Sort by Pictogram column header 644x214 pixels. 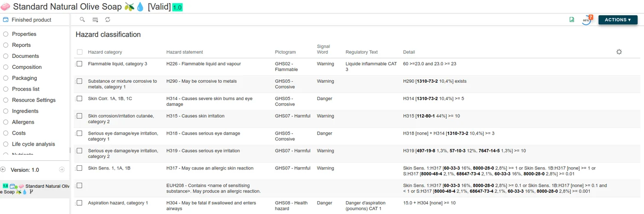pos(285,52)
